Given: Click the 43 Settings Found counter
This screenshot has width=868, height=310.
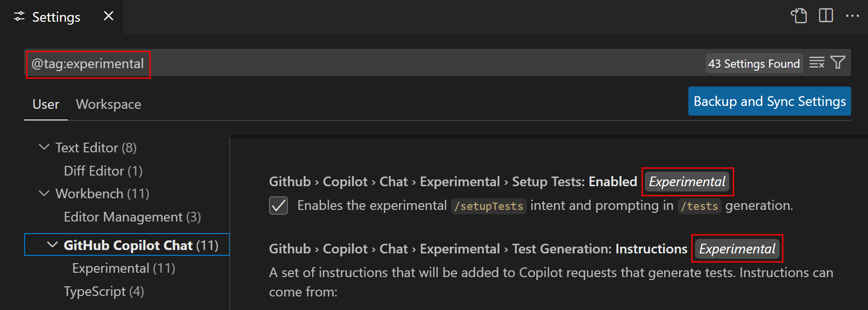Looking at the screenshot, I should point(754,63).
